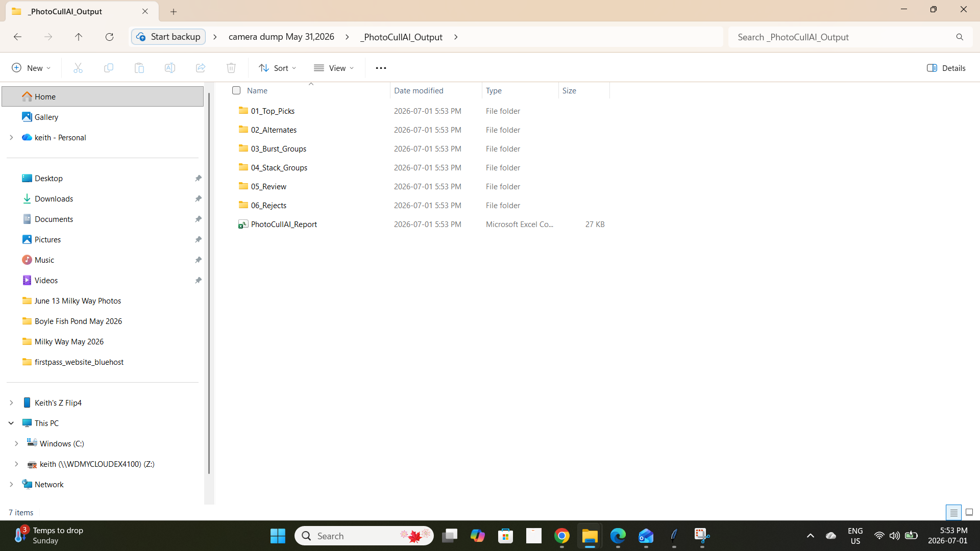The height and width of the screenshot is (551, 980).
Task: Open Microsoft Store from taskbar
Action: coord(506,536)
